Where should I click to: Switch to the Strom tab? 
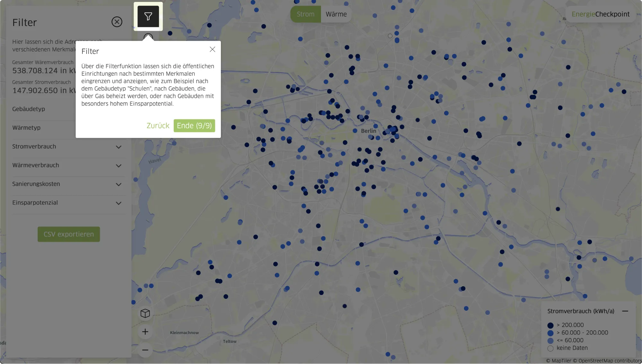pos(305,14)
